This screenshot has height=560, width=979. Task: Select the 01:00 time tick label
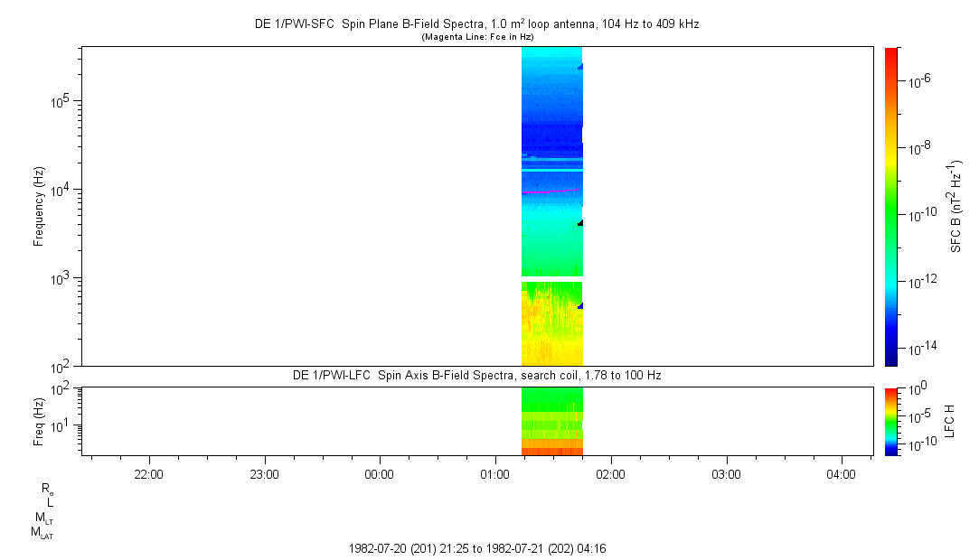coord(494,474)
